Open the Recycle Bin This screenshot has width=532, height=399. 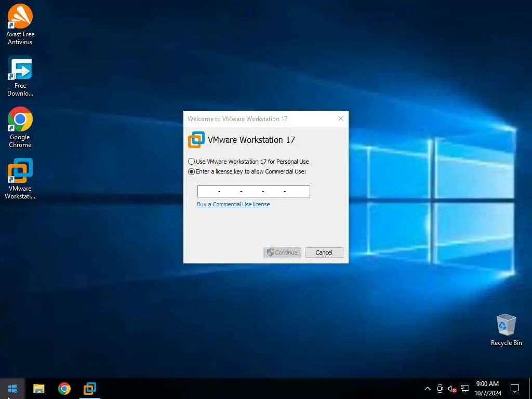[x=506, y=330]
